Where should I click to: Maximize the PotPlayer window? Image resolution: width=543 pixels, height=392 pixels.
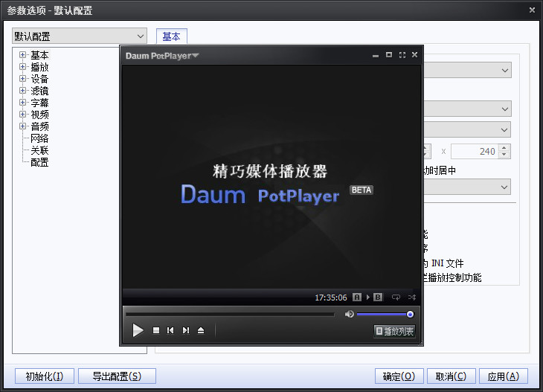389,55
